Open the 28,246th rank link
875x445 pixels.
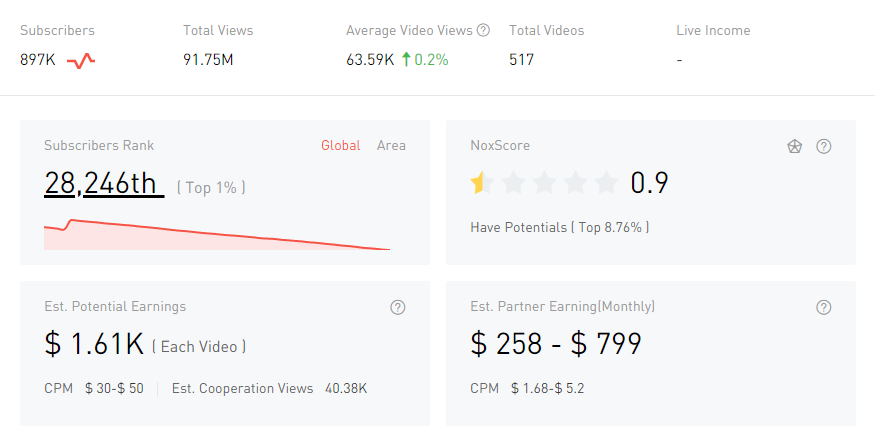(x=103, y=183)
